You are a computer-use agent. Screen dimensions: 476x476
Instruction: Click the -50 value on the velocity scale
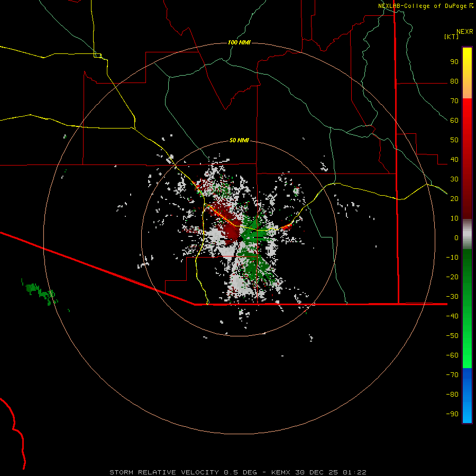tap(452, 335)
